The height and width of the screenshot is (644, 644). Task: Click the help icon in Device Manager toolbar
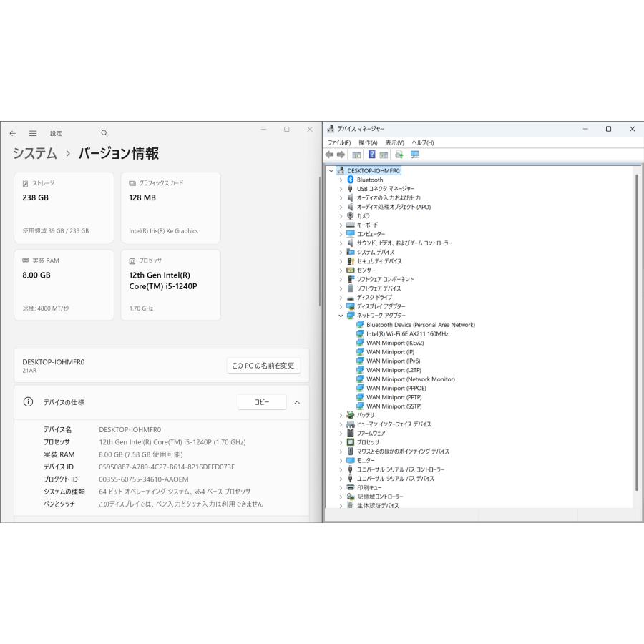pyautogui.click(x=371, y=155)
